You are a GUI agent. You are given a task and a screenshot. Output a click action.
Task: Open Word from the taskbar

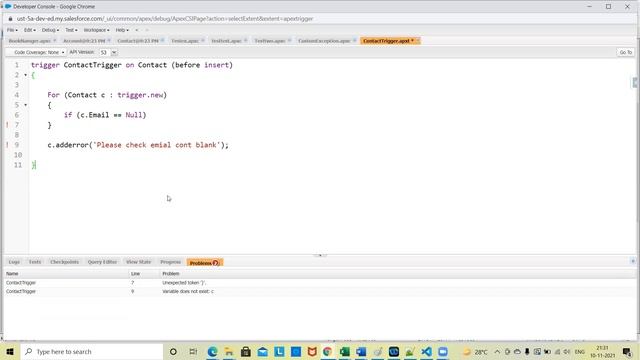361,352
